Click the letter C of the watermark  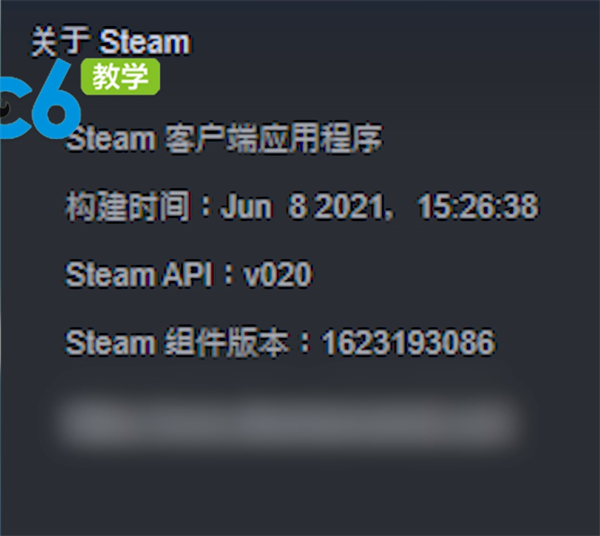(15, 108)
